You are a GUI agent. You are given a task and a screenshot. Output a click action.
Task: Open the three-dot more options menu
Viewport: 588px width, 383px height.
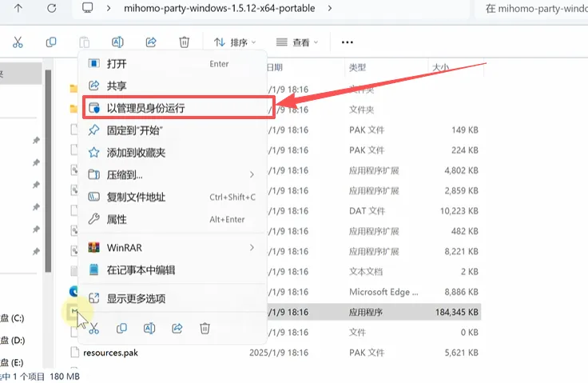pos(348,42)
